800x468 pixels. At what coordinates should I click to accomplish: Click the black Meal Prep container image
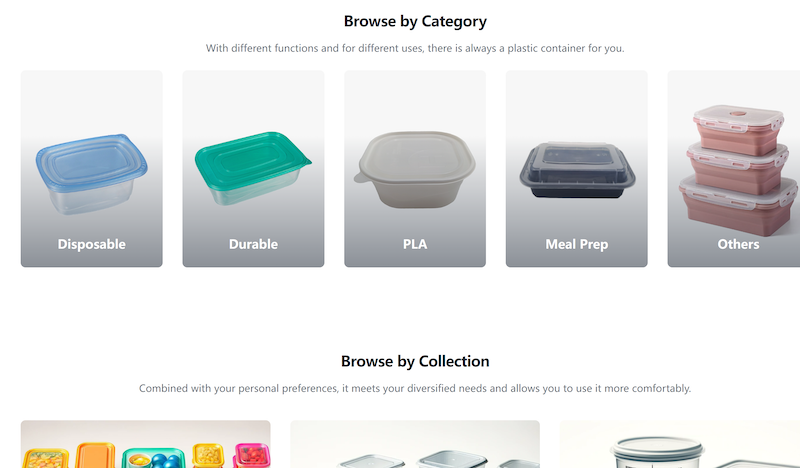[576, 170]
